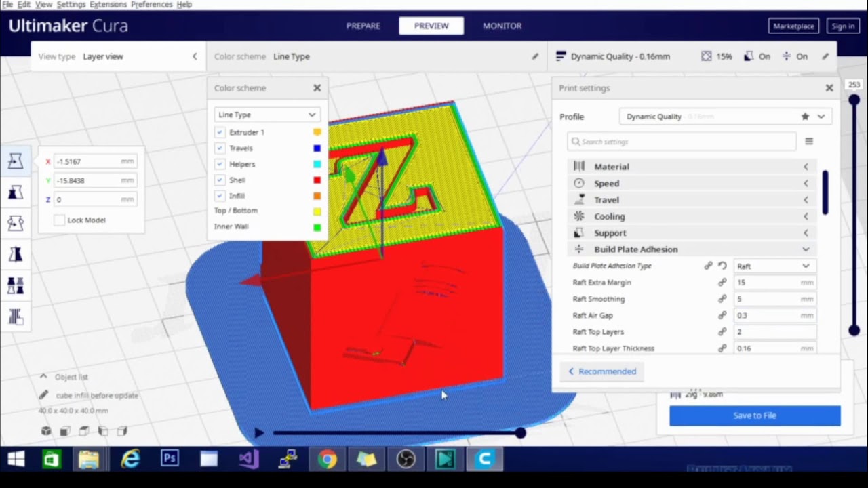Image resolution: width=868 pixels, height=488 pixels.
Task: Click the link icon for Raft Top Layers
Action: click(722, 332)
